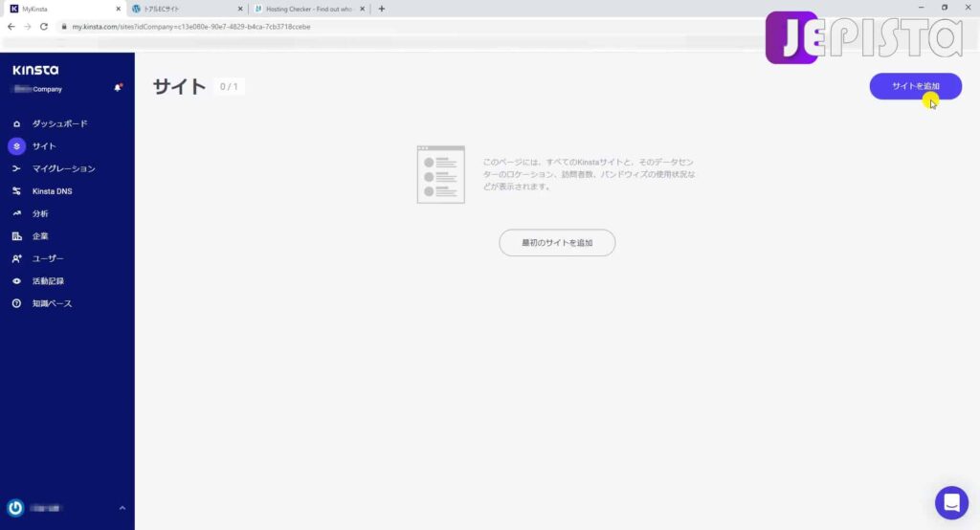Open the 活動記録 eye icon
This screenshot has height=530, width=980.
[17, 281]
